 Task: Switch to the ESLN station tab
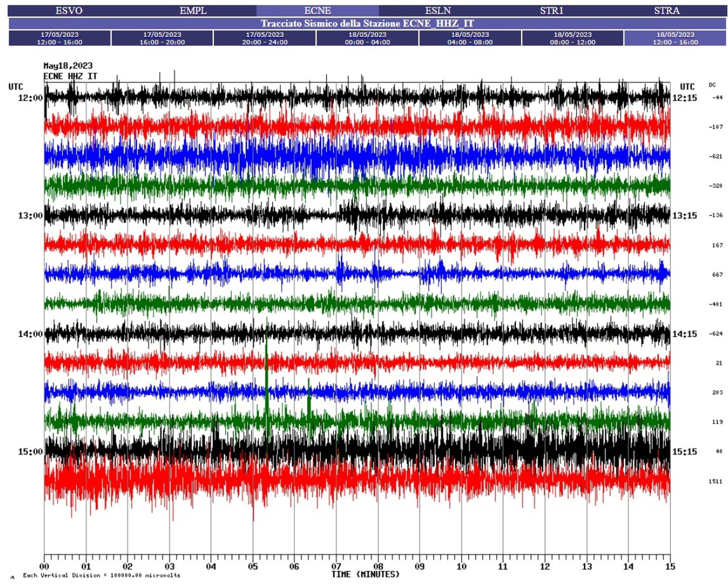coord(438,10)
